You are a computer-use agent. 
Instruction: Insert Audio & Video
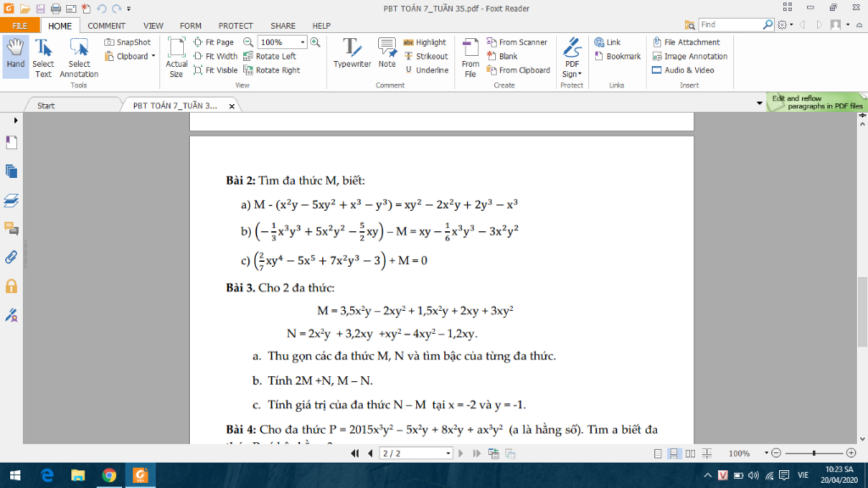pos(683,70)
